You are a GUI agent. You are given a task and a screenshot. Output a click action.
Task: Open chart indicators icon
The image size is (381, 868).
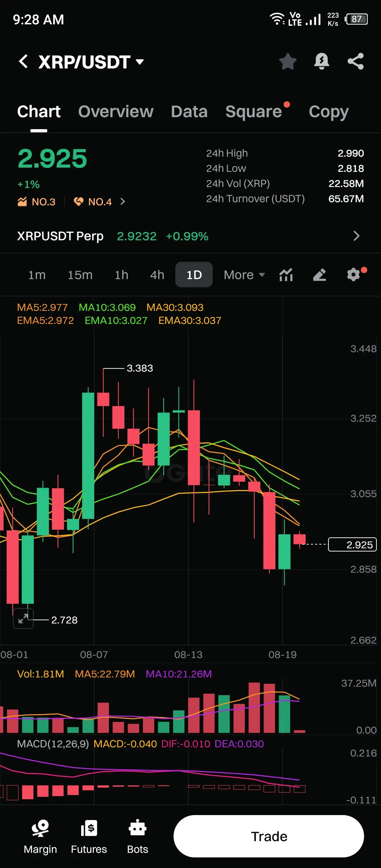click(x=286, y=275)
